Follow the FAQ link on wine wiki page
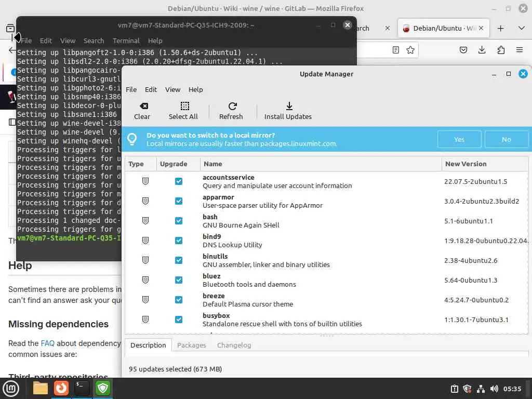This screenshot has width=532, height=399. coord(47,343)
